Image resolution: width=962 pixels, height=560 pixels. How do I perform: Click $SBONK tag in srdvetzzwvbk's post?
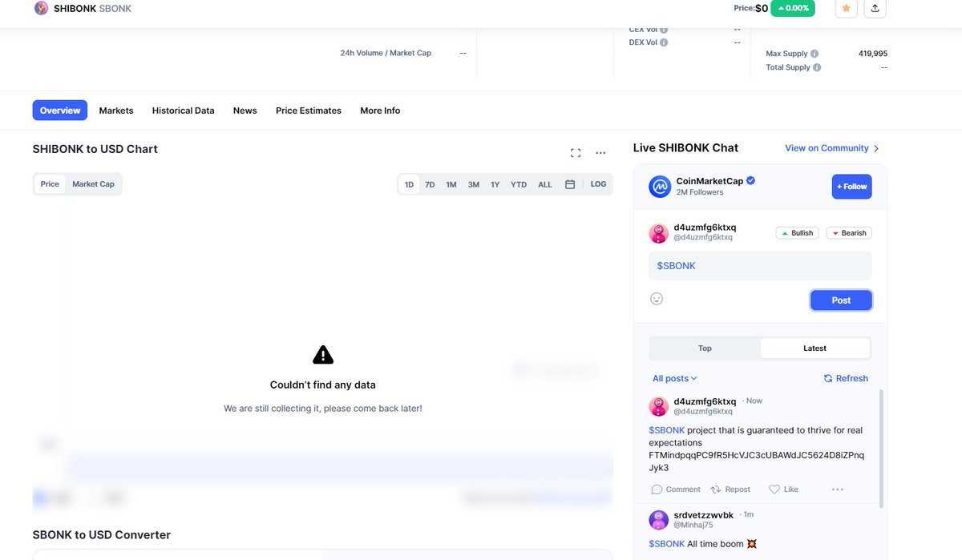(x=667, y=544)
